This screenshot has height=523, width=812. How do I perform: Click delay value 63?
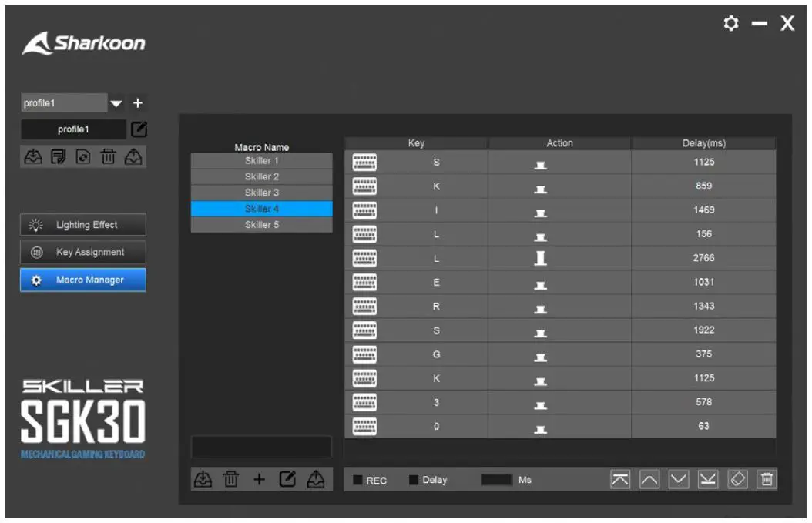703,426
